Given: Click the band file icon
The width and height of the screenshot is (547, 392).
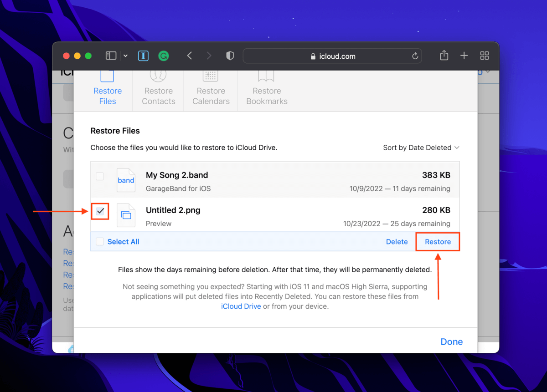Looking at the screenshot, I should pos(126,180).
